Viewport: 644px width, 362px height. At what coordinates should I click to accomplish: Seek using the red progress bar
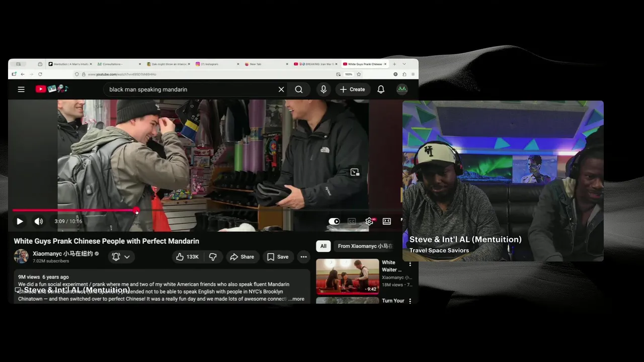(x=207, y=210)
